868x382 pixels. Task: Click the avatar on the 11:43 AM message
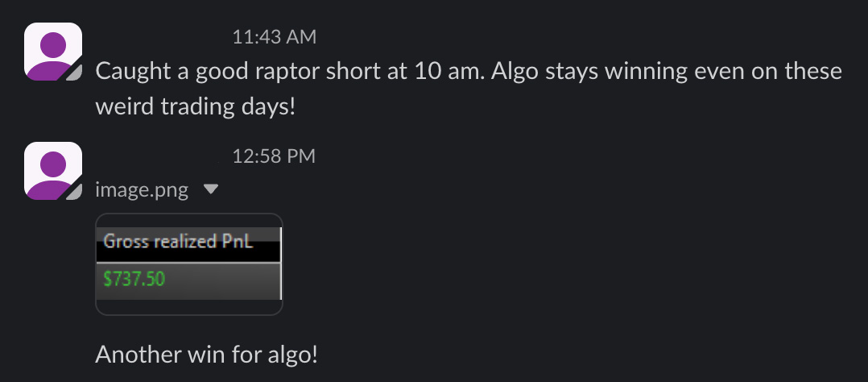pyautogui.click(x=53, y=52)
